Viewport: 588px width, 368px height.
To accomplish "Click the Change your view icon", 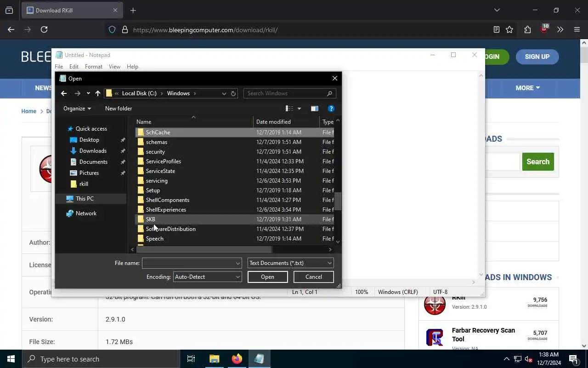I will [x=289, y=109].
